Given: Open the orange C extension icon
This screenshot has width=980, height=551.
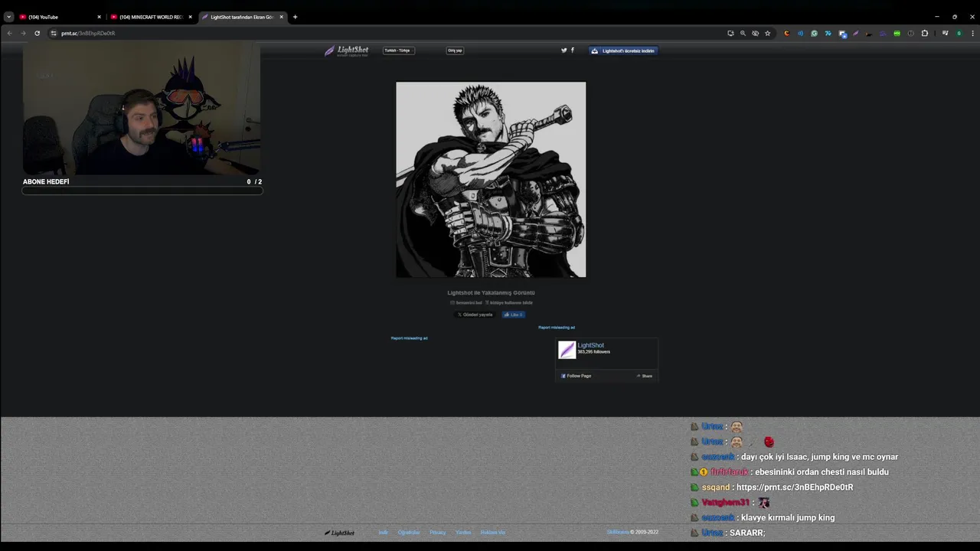Looking at the screenshot, I should click(x=786, y=33).
